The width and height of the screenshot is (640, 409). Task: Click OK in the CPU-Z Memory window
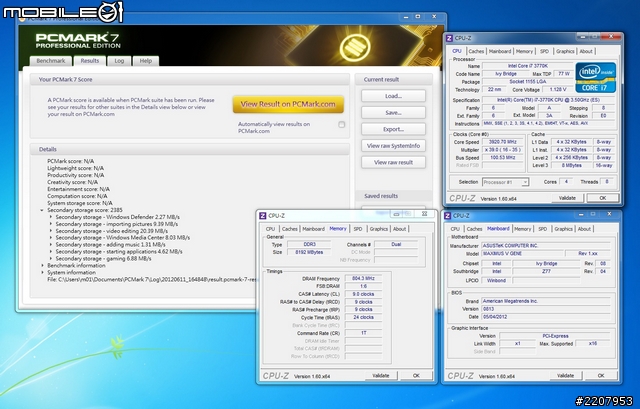point(416,376)
